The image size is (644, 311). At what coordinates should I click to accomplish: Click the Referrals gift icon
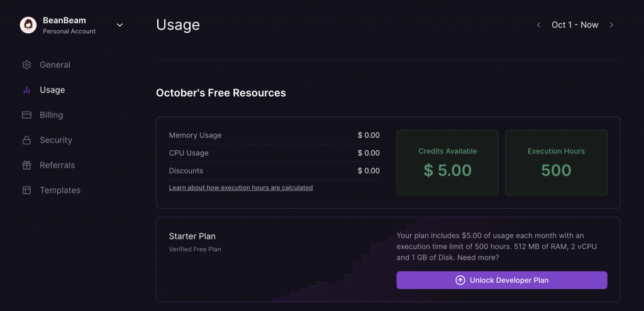(26, 165)
